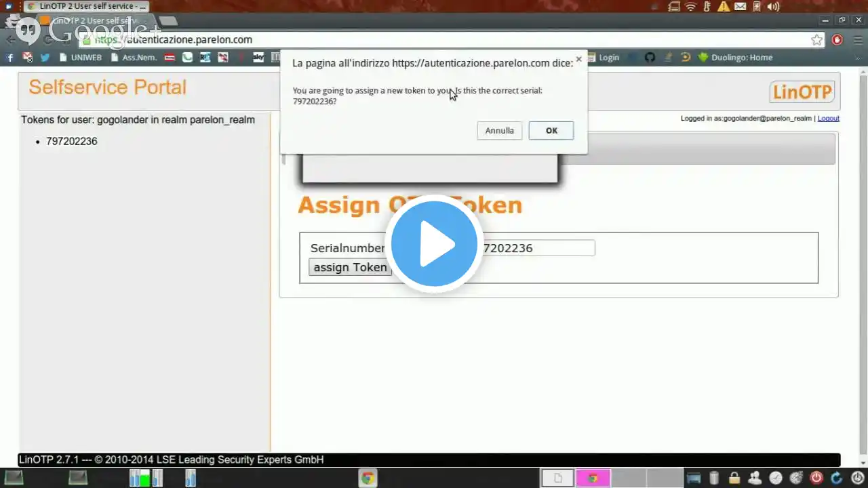The width and height of the screenshot is (868, 488).
Task: Open the volume speaker indicator
Action: [772, 6]
